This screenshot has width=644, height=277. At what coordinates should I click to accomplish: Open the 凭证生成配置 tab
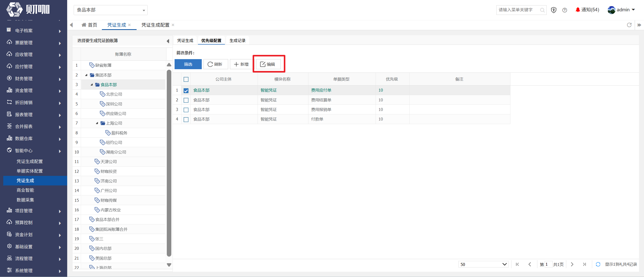coord(155,25)
